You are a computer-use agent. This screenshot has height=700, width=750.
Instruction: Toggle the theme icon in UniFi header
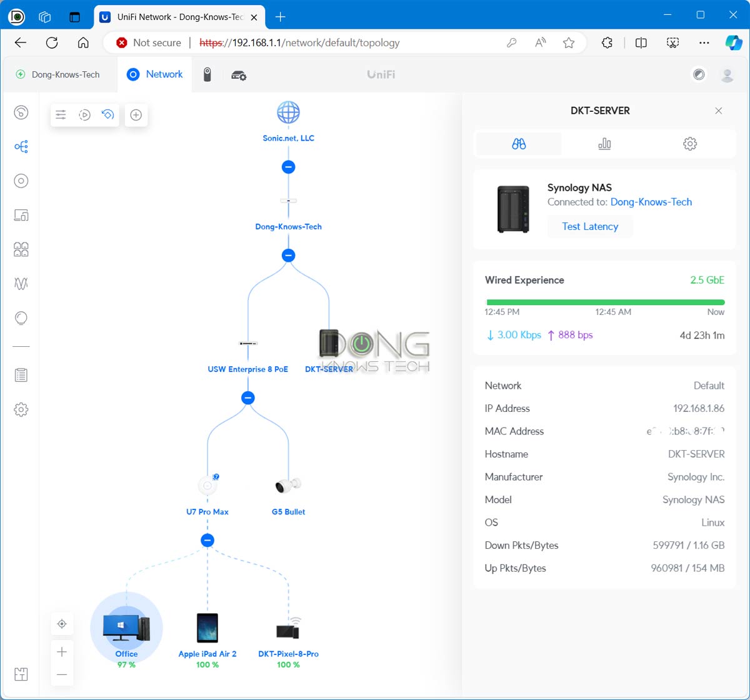(x=699, y=75)
